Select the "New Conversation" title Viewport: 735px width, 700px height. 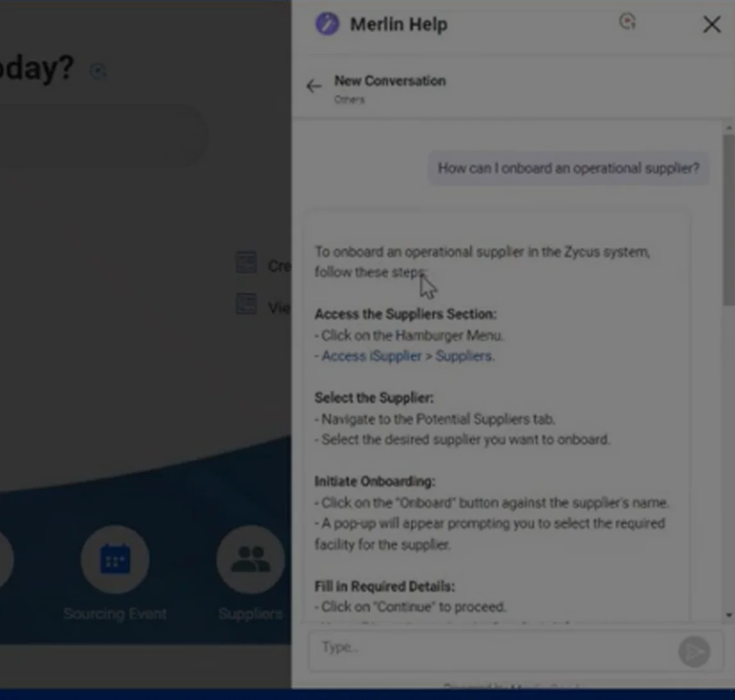pyautogui.click(x=390, y=81)
